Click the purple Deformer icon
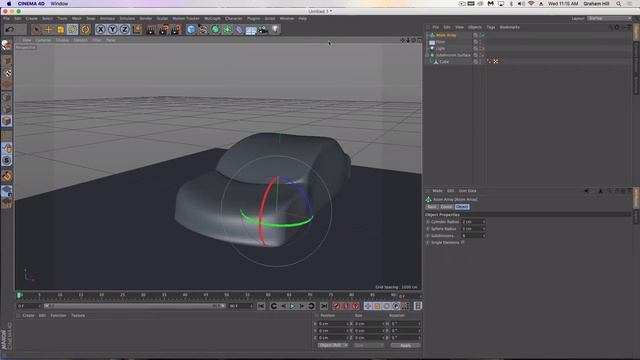Screen dimensions: 640x360 (239, 29)
